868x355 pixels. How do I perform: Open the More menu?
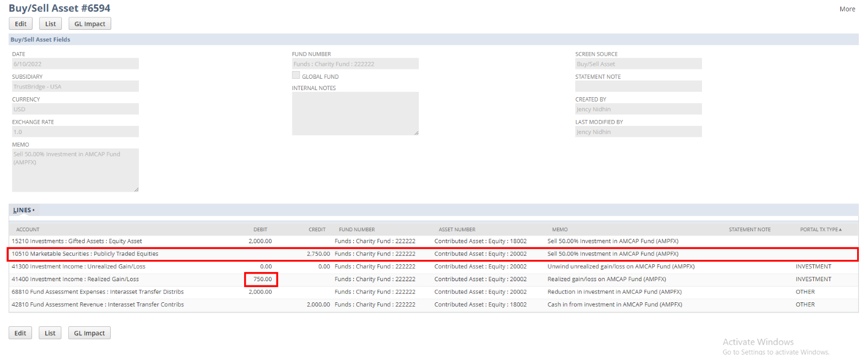tap(847, 9)
